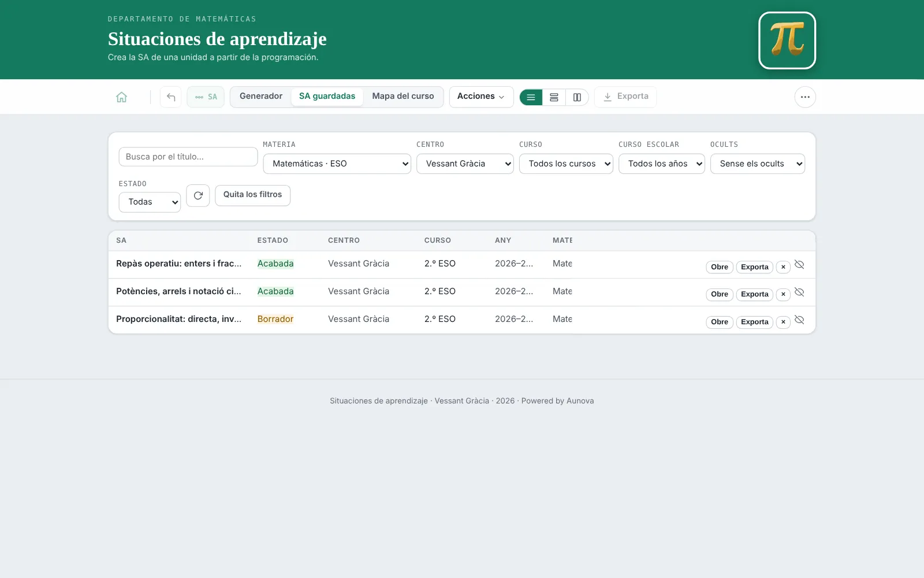
Task: Select the SA guardadas tab
Action: pyautogui.click(x=327, y=97)
